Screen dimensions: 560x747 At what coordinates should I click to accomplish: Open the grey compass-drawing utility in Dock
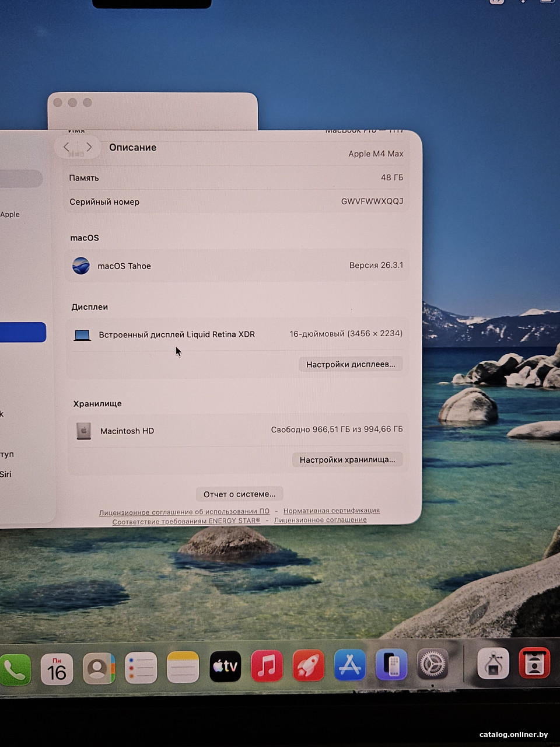493,664
